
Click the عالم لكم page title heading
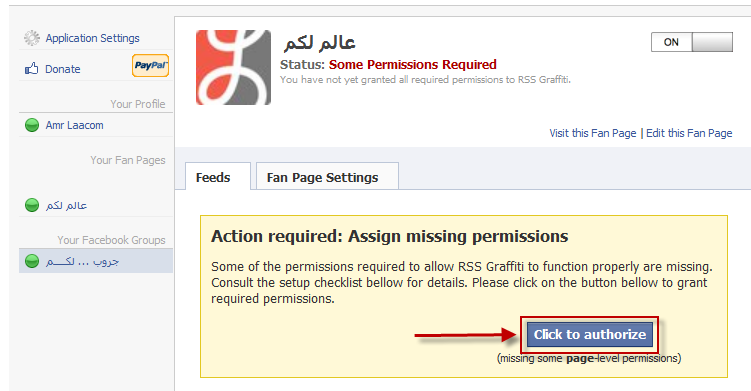(319, 43)
